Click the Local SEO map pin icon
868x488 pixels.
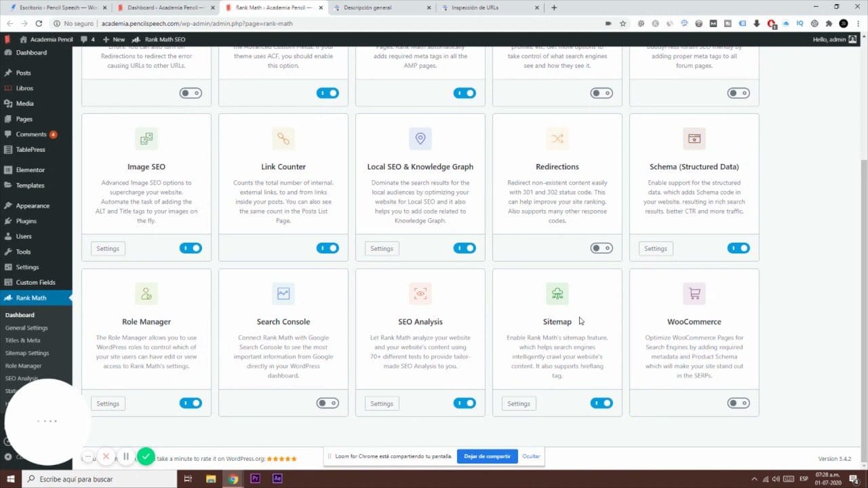420,139
